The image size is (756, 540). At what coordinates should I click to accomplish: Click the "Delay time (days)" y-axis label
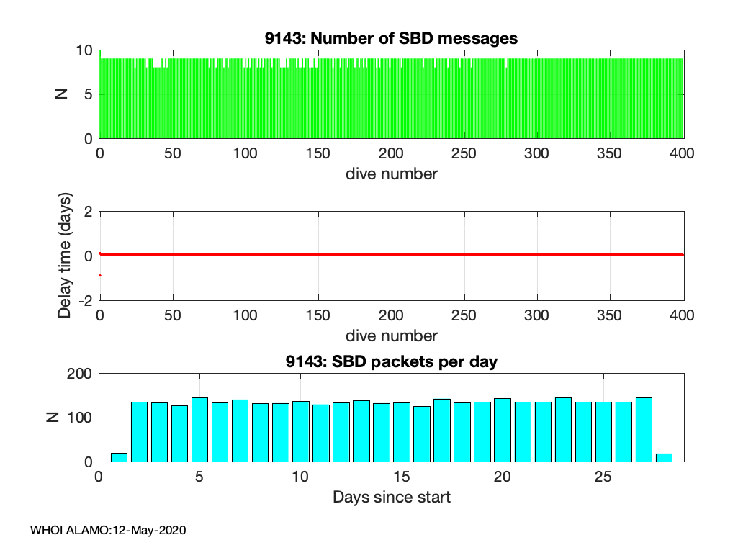tap(66, 256)
